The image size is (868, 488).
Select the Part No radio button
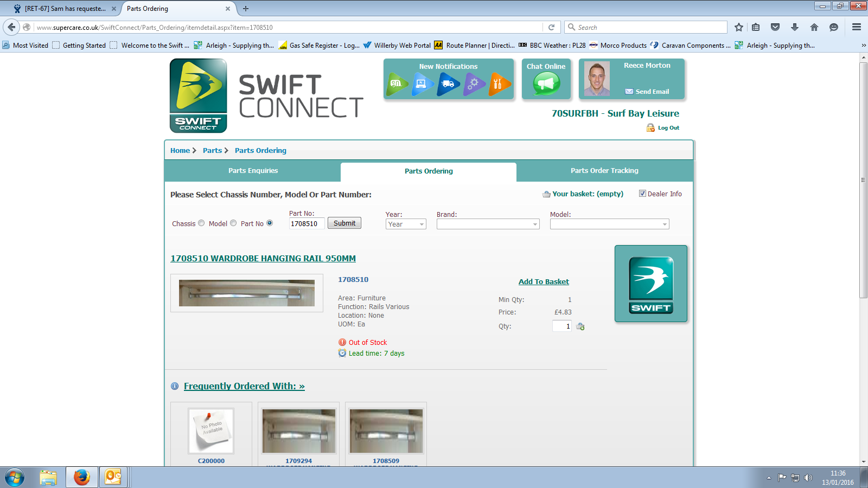click(270, 223)
